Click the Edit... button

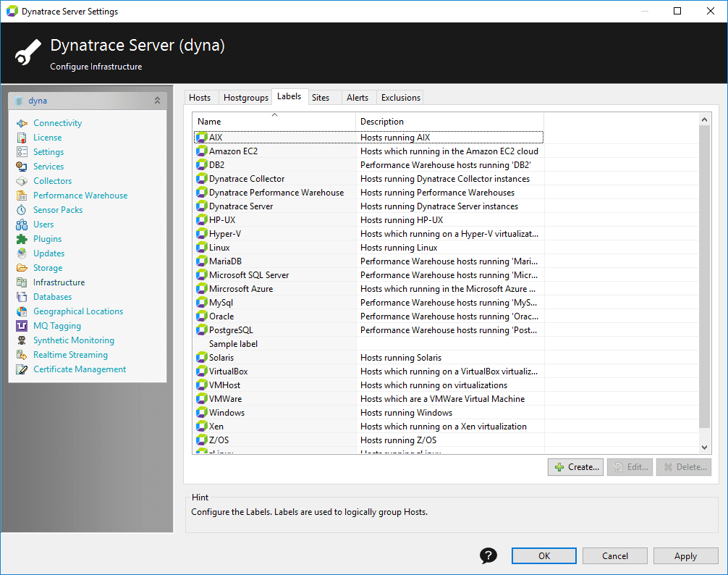pyautogui.click(x=630, y=467)
